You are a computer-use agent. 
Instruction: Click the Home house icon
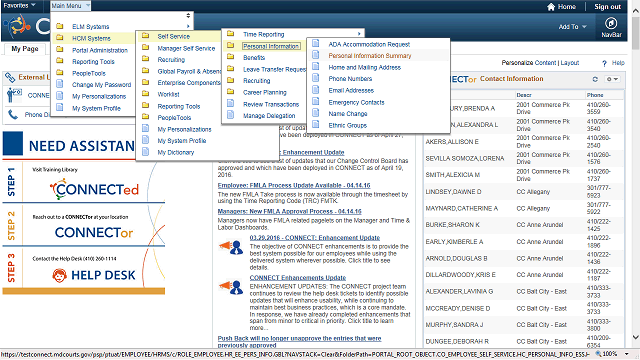pos(551,7)
